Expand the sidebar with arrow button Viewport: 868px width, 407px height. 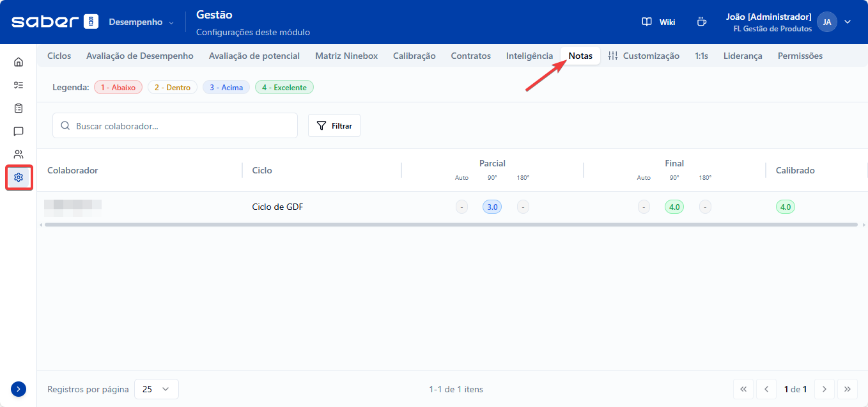[19, 388]
